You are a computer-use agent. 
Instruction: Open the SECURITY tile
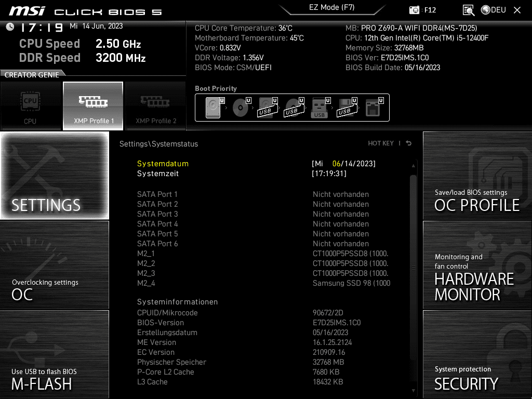(477, 354)
